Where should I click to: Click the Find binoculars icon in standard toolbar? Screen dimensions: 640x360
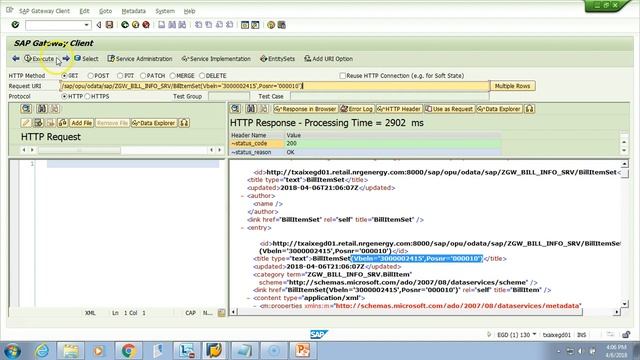[x=172, y=25]
